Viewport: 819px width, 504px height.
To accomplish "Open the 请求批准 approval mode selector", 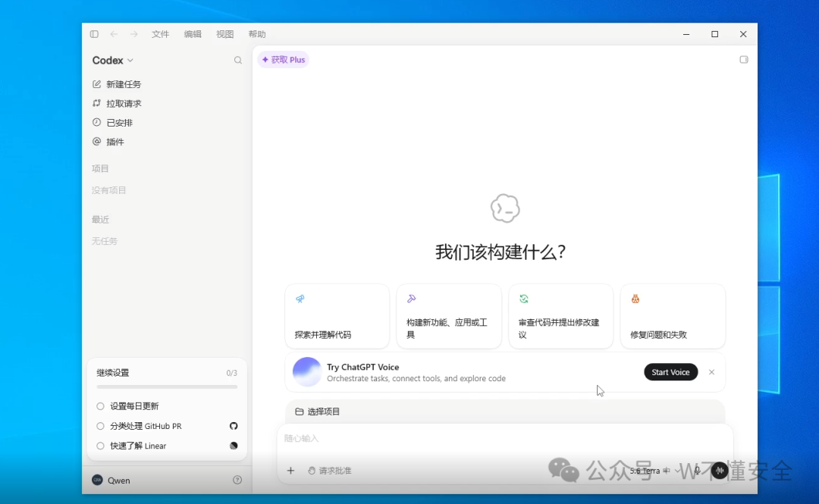I will pyautogui.click(x=330, y=471).
